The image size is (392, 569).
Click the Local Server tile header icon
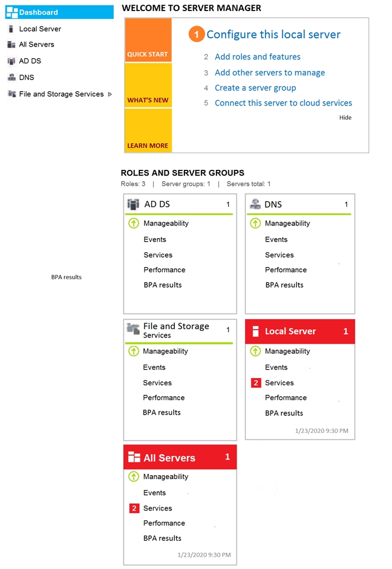click(255, 331)
